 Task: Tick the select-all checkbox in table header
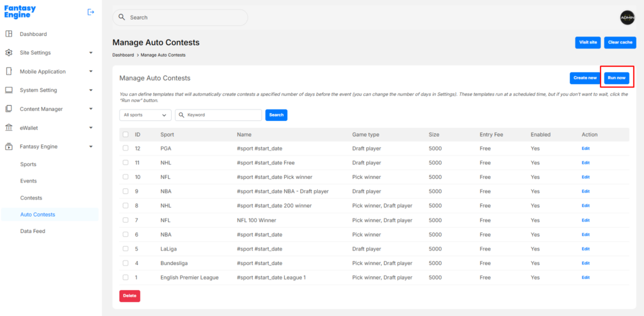pos(126,135)
